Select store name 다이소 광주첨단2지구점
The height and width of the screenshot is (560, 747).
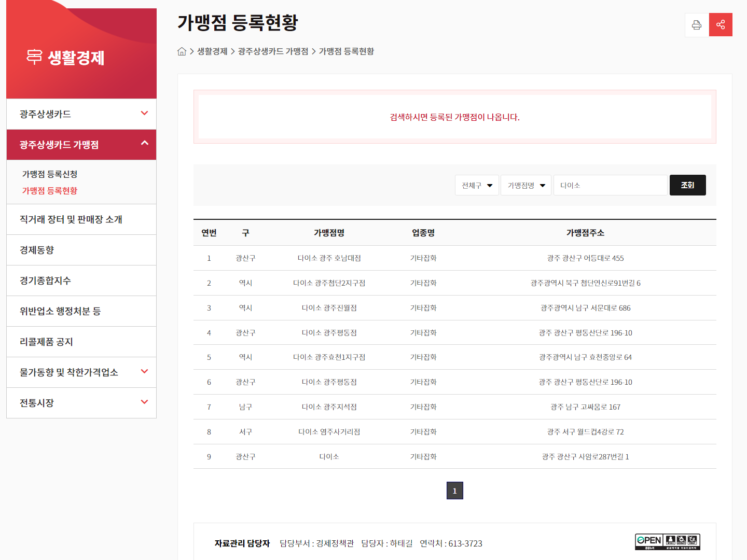pos(329,283)
